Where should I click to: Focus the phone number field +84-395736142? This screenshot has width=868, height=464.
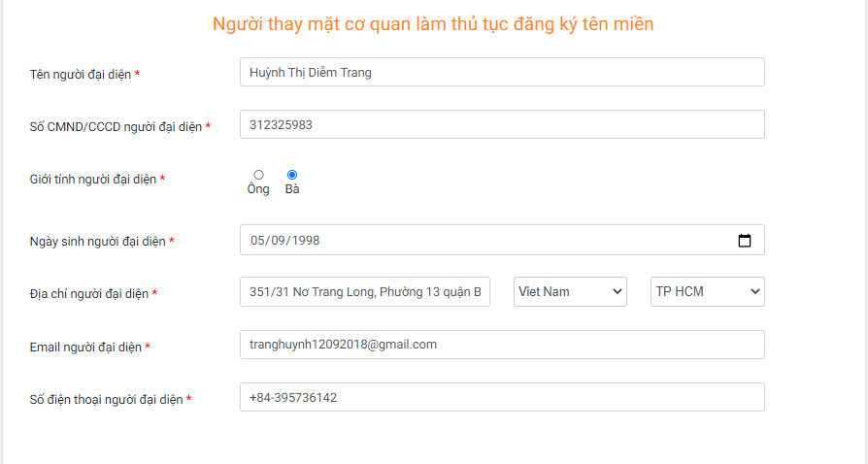(x=502, y=397)
